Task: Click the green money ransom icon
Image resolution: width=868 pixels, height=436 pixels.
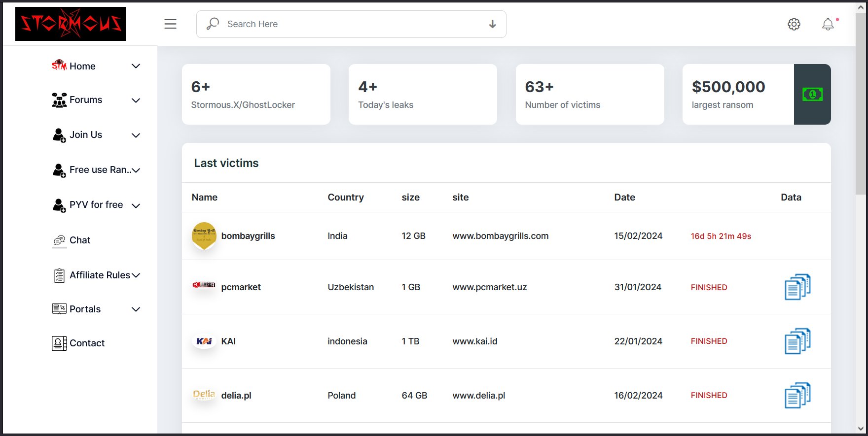Action: 812,94
